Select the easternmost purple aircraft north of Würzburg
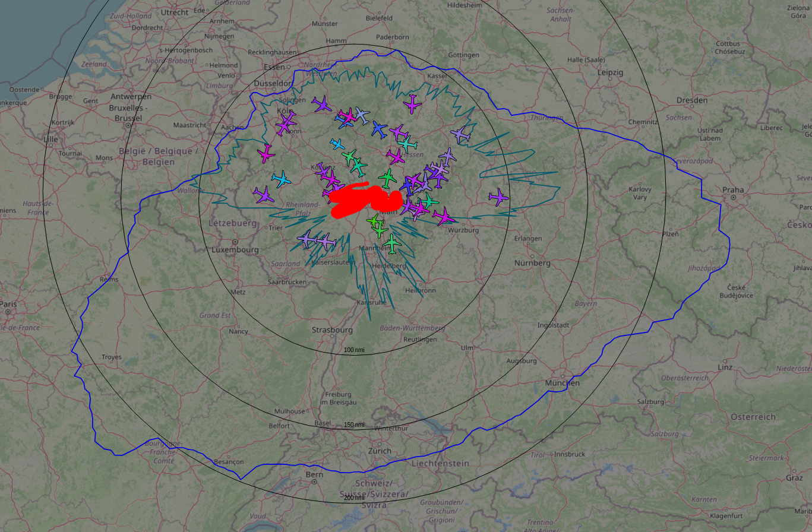 (x=498, y=197)
